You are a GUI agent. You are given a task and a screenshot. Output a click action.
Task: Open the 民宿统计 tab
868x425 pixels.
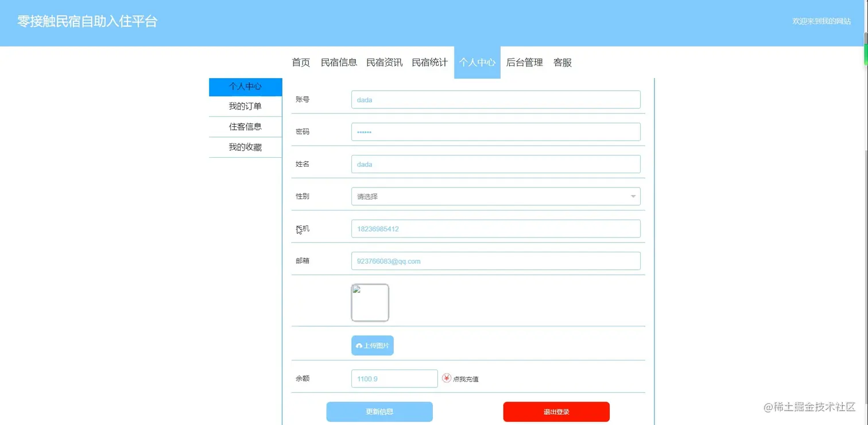click(x=429, y=63)
